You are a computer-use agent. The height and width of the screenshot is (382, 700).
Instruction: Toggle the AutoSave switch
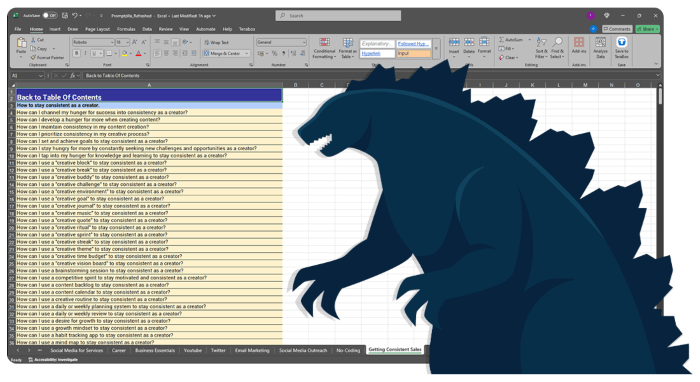50,16
